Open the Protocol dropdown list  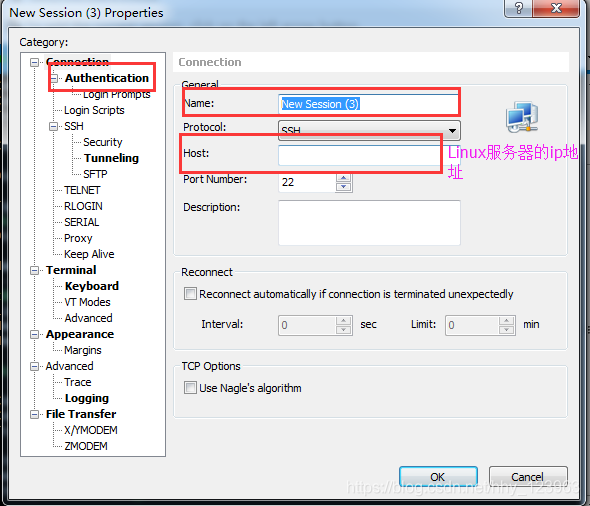(452, 131)
